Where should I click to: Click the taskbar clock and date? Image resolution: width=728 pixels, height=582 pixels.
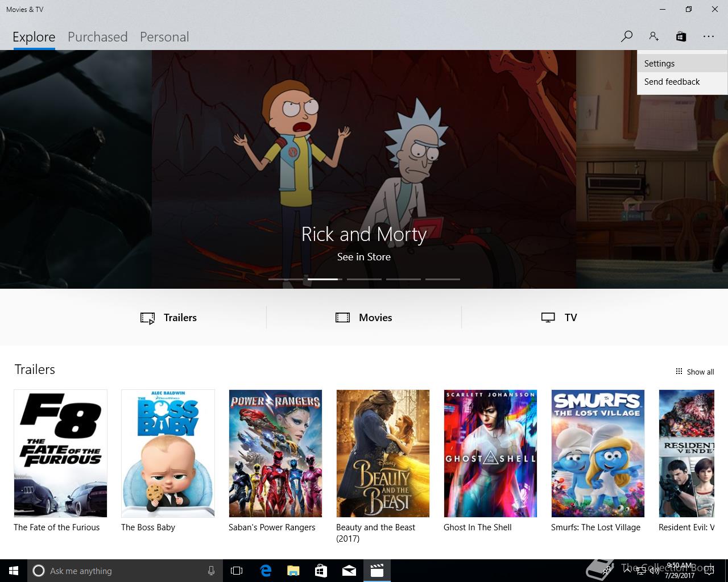[680, 571]
